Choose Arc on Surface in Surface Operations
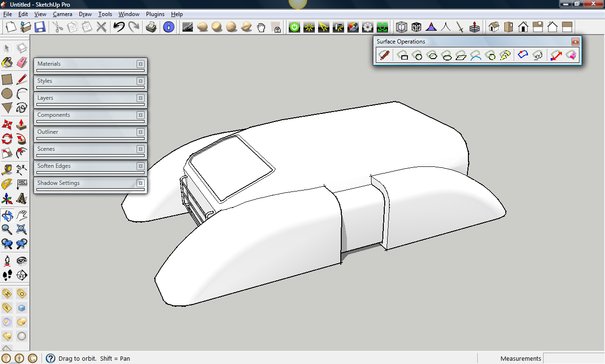605x364 pixels. pyautogui.click(x=475, y=56)
